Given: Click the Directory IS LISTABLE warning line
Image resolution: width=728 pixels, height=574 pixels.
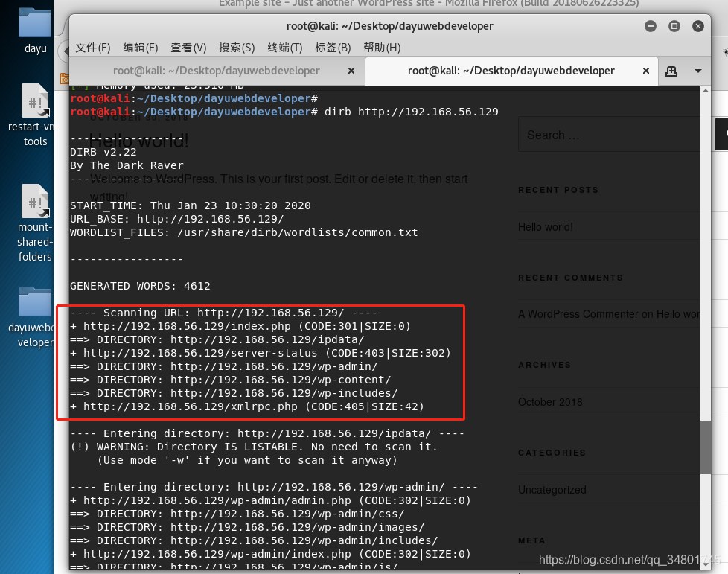Looking at the screenshot, I should [x=254, y=447].
